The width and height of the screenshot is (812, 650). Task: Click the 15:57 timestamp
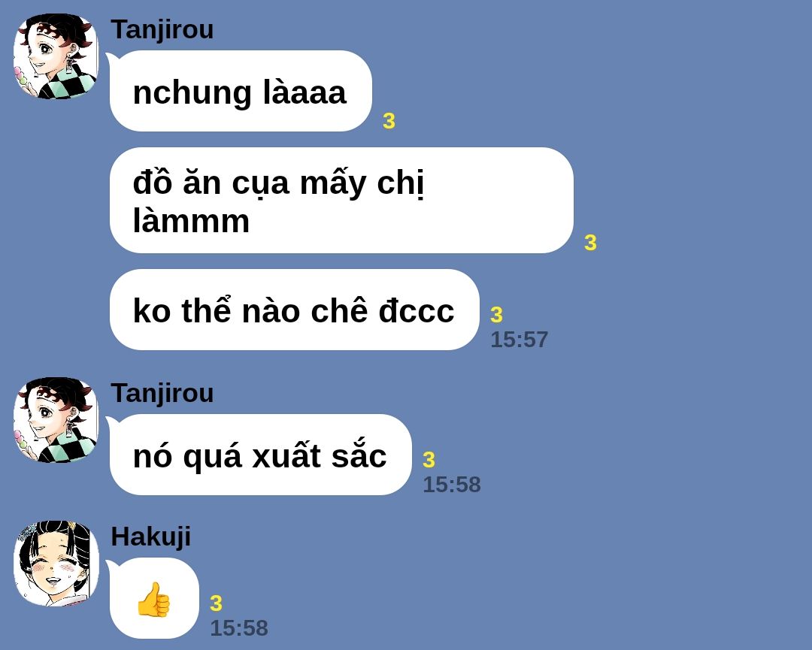coord(519,340)
